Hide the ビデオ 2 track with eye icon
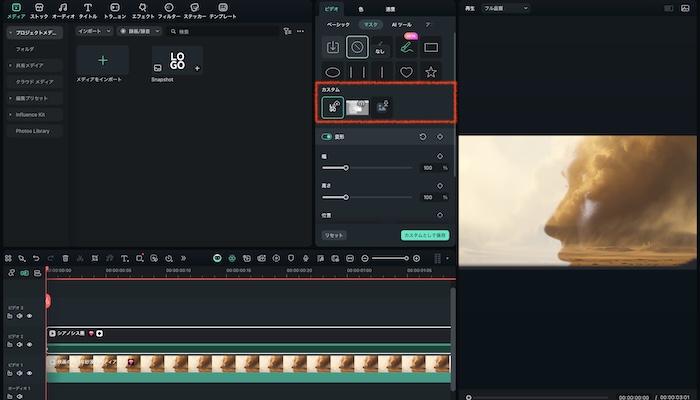Screen dimensions: 700x400 click(29, 344)
